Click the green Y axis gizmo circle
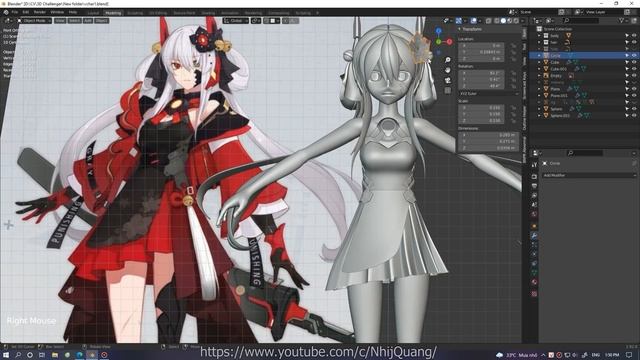 tap(438, 42)
